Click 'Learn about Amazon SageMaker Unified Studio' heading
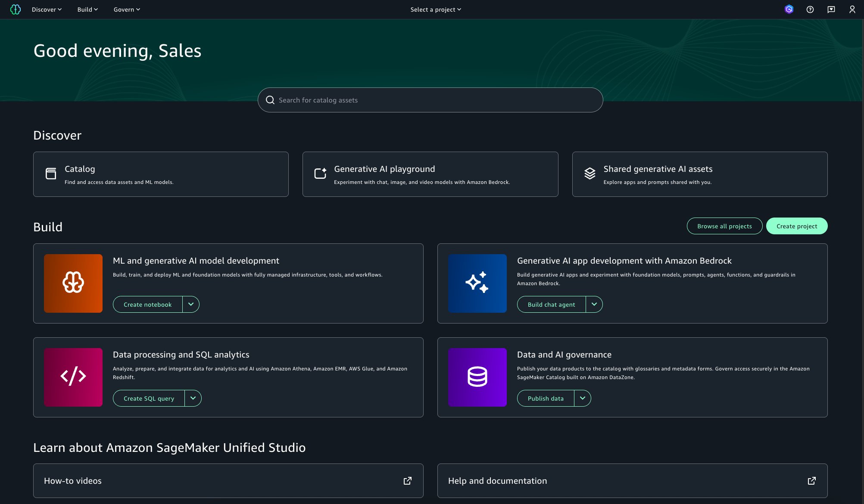The width and height of the screenshot is (864, 504). 169,448
